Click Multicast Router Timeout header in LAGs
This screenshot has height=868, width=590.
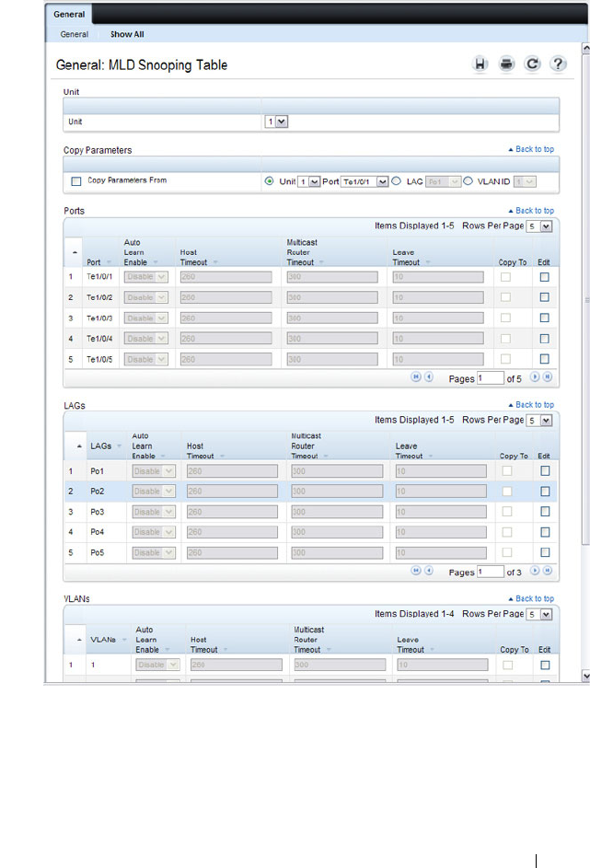pyautogui.click(x=306, y=446)
